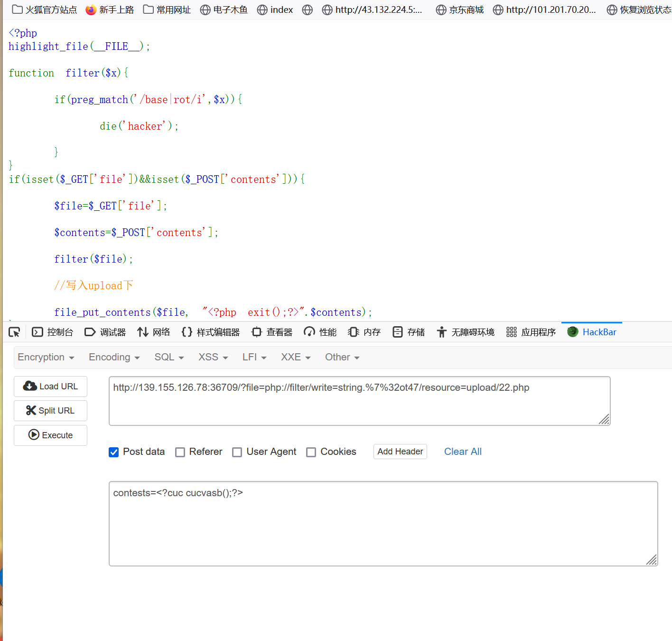Focus the HackBar URL text field
This screenshot has height=641, width=672.
tap(360, 401)
